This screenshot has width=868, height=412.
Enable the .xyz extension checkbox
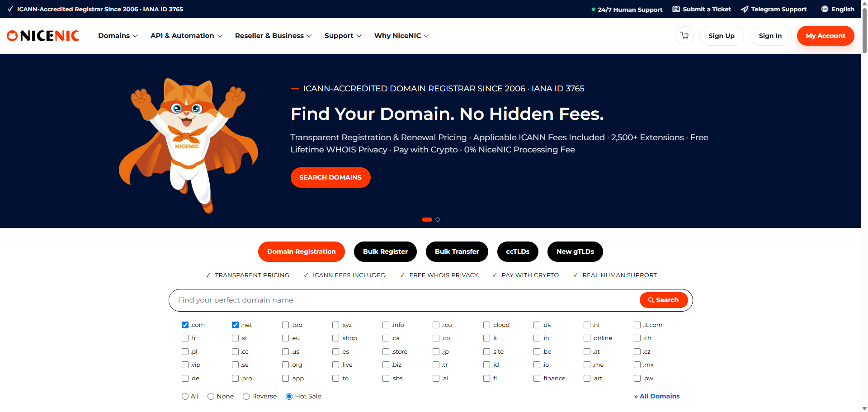[335, 325]
